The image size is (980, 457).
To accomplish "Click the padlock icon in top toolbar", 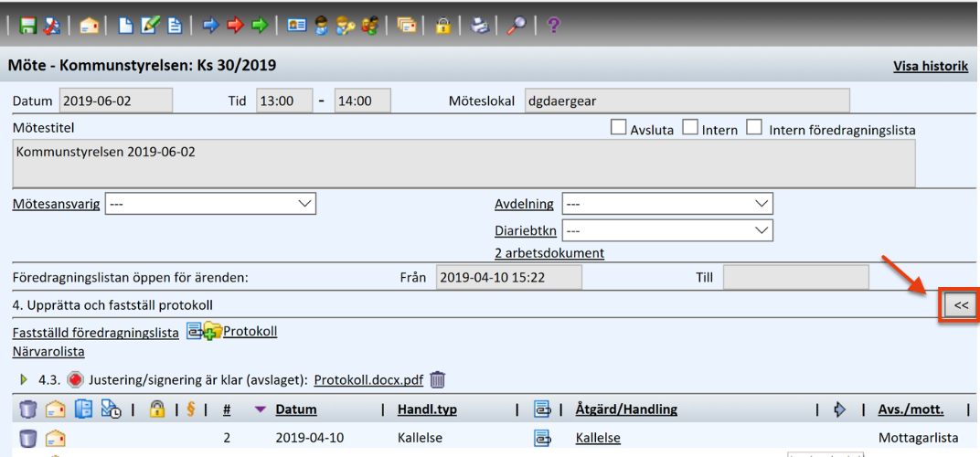I will pyautogui.click(x=443, y=26).
